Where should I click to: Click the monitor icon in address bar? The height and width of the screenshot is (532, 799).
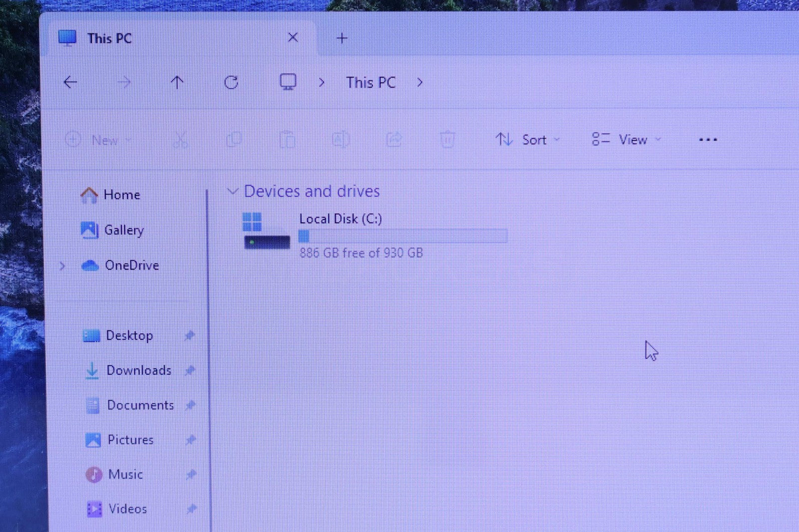coord(288,82)
